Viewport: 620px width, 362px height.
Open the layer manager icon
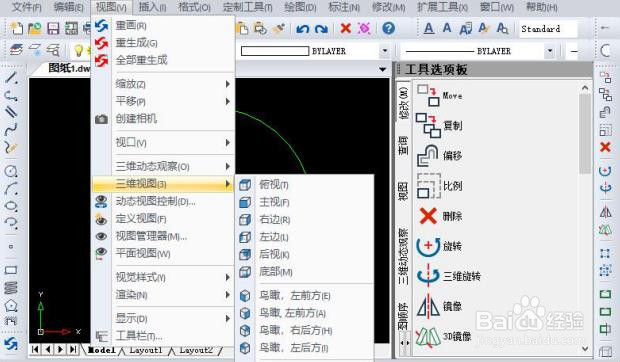click(x=16, y=50)
